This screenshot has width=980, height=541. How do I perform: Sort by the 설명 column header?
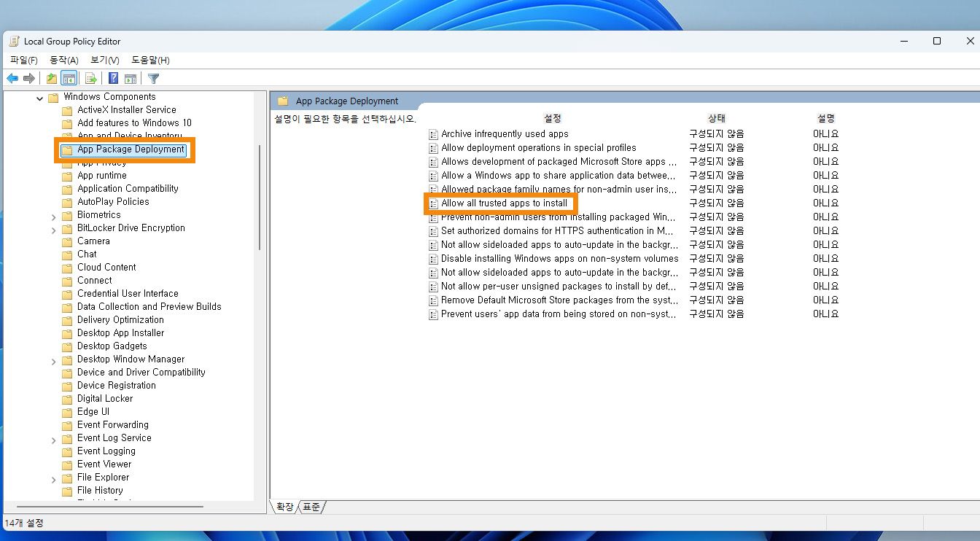click(826, 118)
